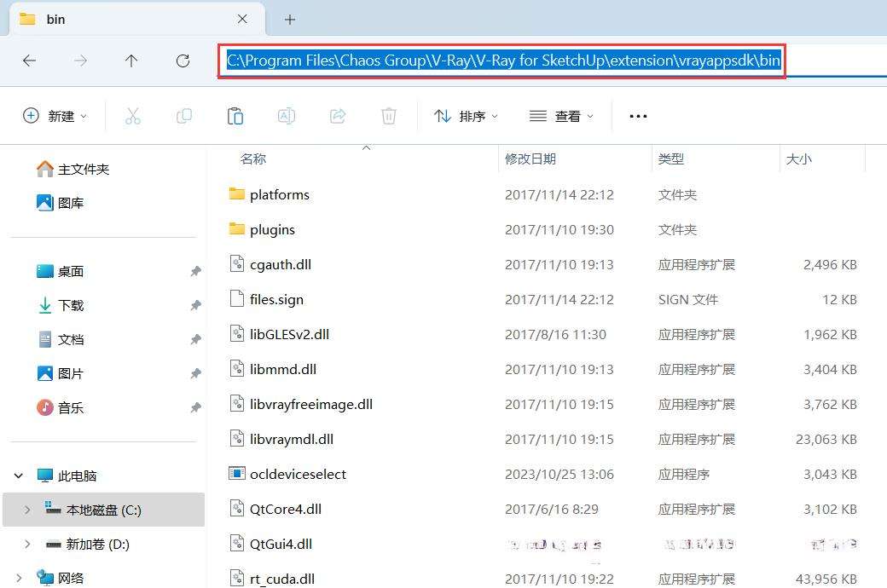
Task: Sort by the 类型 column header
Action: [x=671, y=159]
